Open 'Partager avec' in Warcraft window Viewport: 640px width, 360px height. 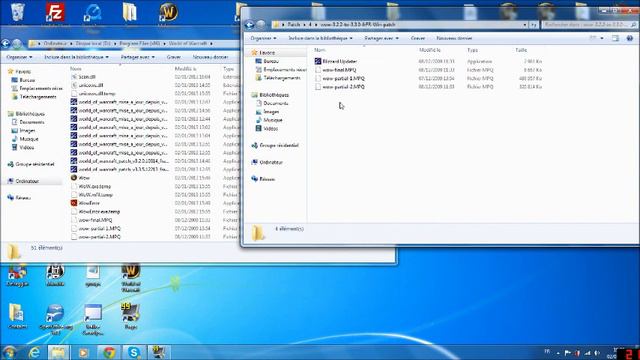(138, 57)
